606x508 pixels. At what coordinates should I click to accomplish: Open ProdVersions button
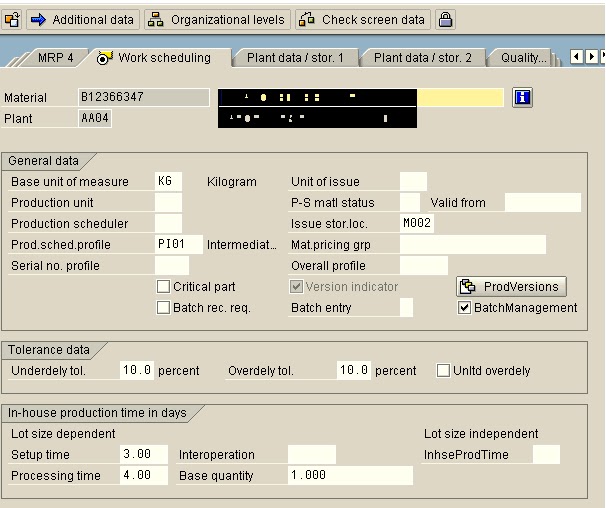coord(511,286)
